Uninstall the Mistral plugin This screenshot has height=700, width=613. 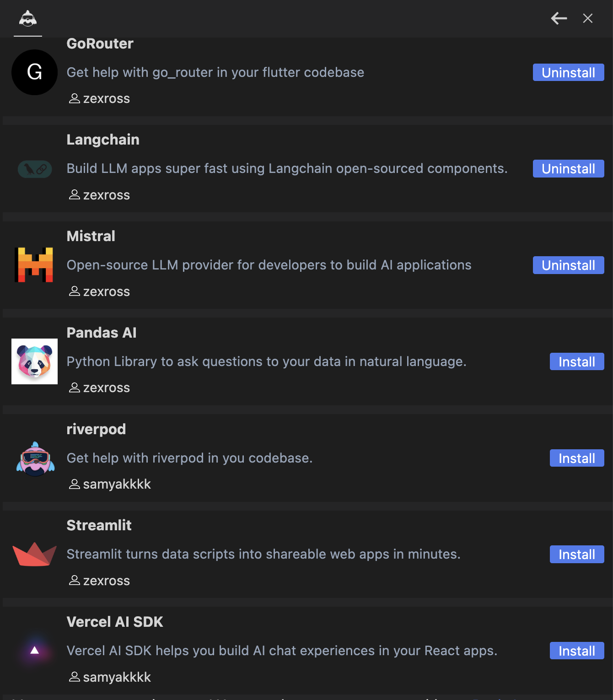coord(568,265)
